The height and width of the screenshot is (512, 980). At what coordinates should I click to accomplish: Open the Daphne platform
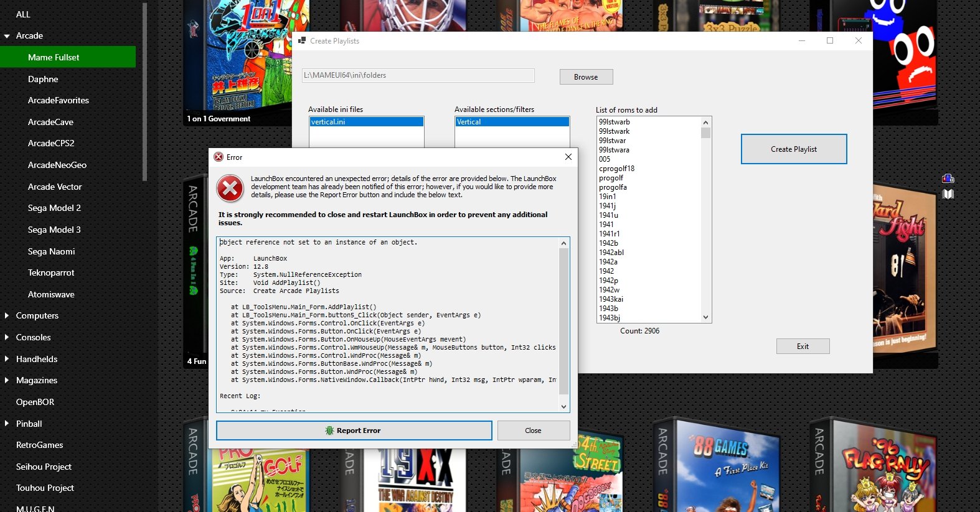[x=43, y=79]
